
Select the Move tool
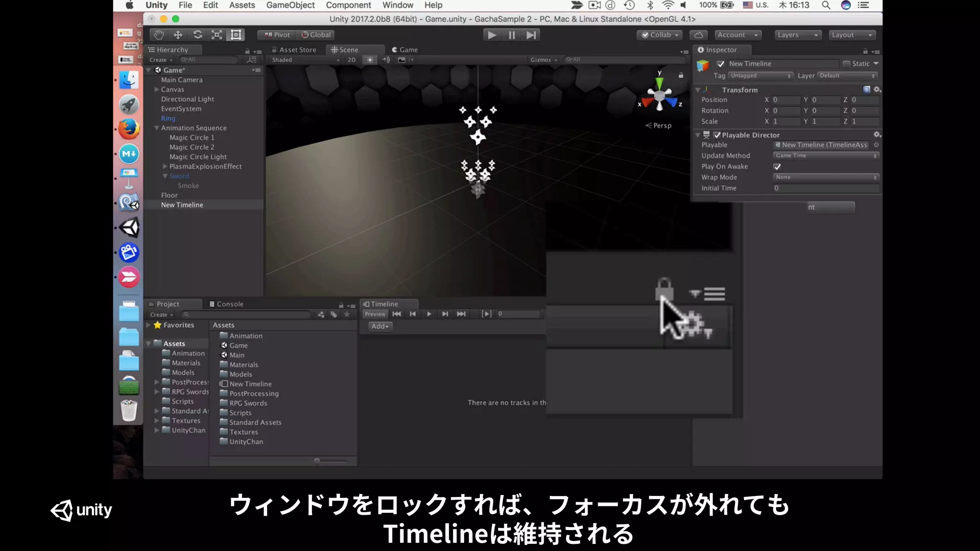178,35
